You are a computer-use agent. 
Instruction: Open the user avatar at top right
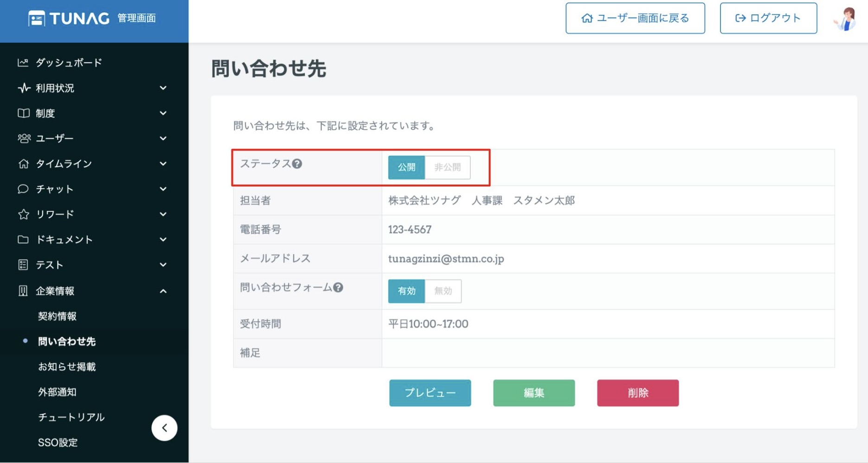coord(846,19)
